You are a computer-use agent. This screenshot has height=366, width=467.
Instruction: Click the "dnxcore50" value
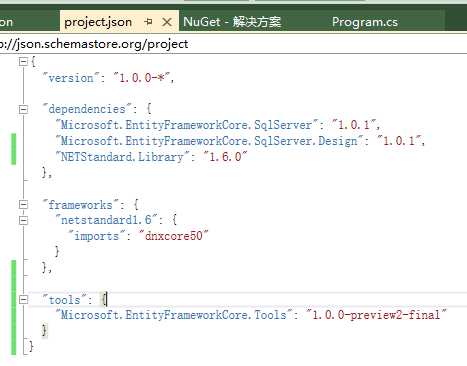coord(174,236)
